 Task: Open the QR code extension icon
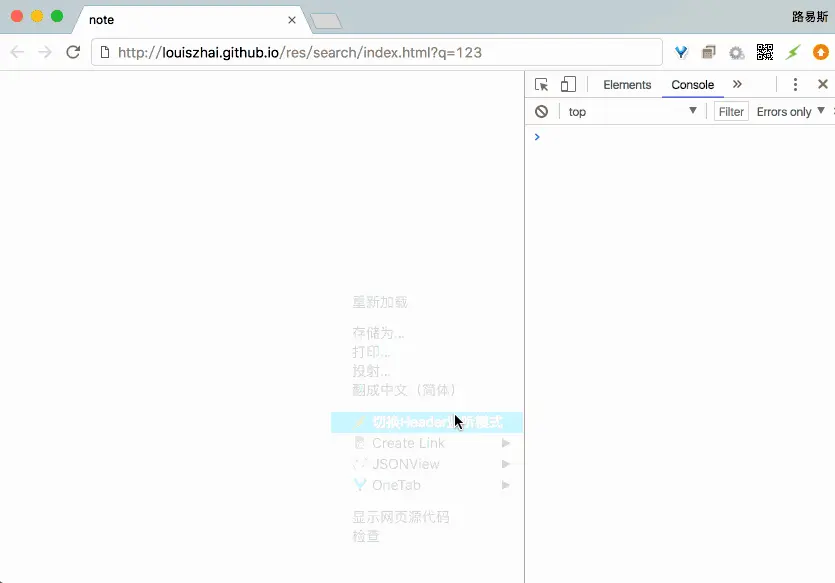(765, 51)
